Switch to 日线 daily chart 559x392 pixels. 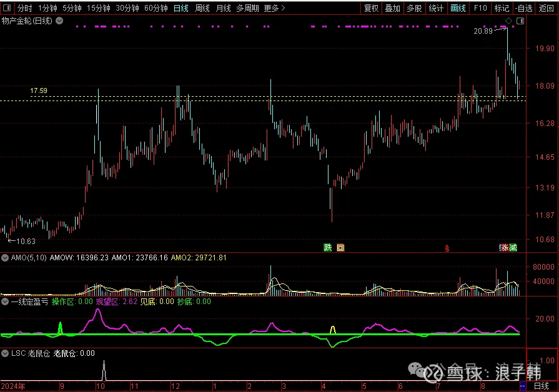(x=181, y=8)
